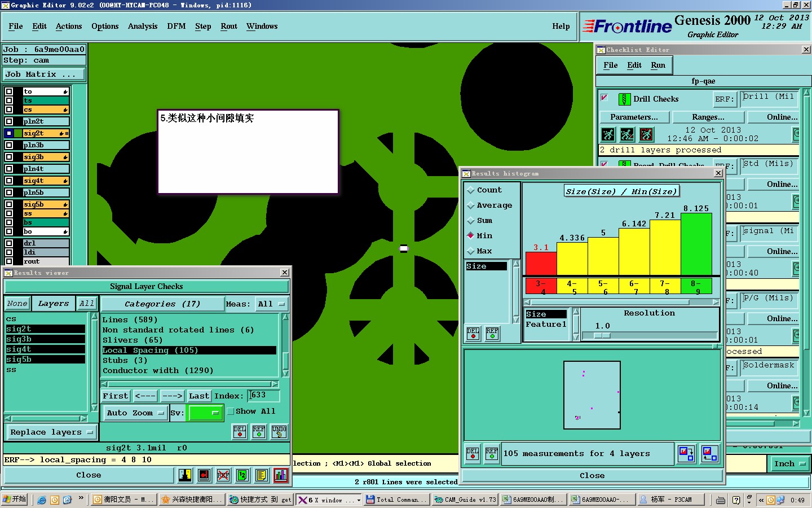This screenshot has height=508, width=812.
Task: Click the crossed-out REF icon
Action: tap(223, 475)
